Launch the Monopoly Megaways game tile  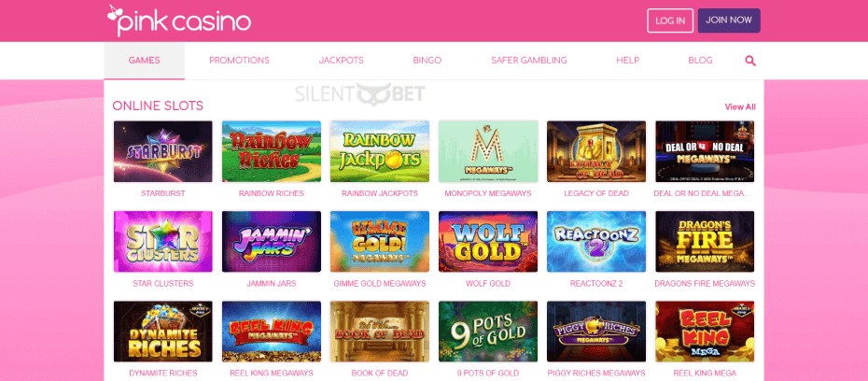[x=488, y=151]
